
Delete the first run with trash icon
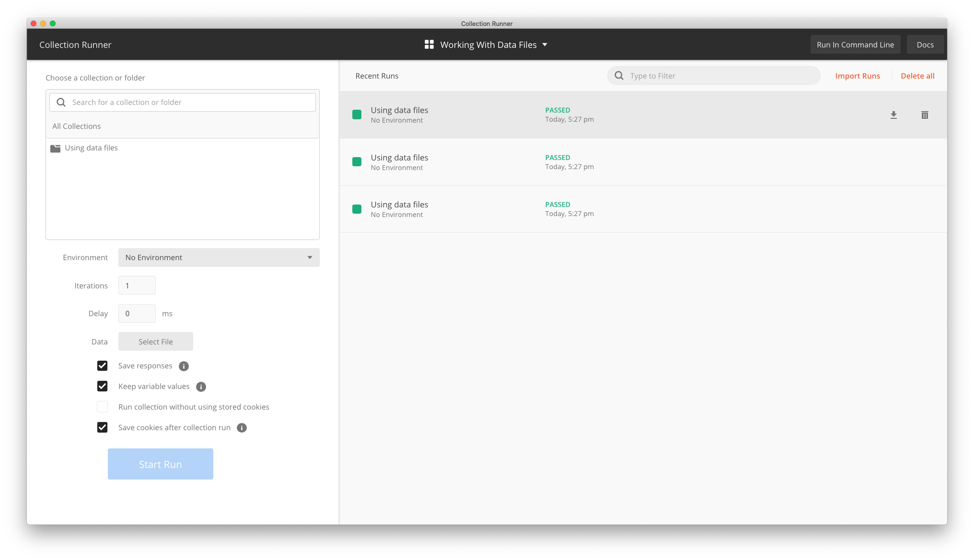(x=925, y=115)
